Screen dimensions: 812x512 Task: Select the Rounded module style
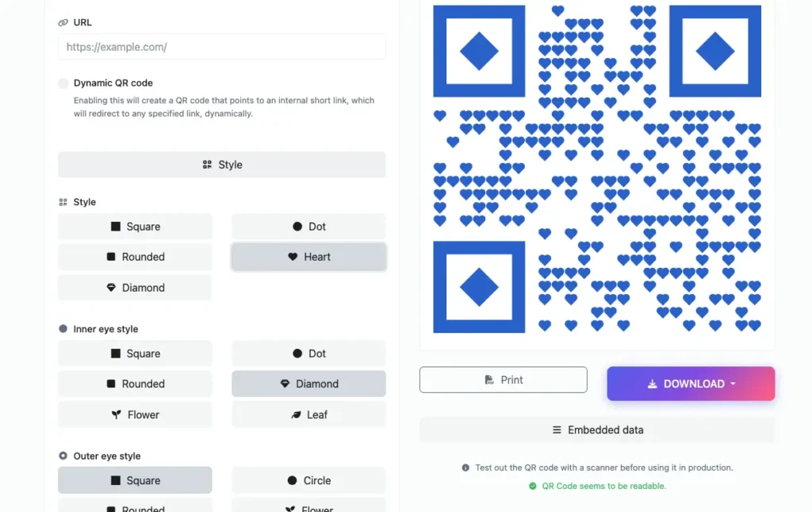tap(135, 257)
